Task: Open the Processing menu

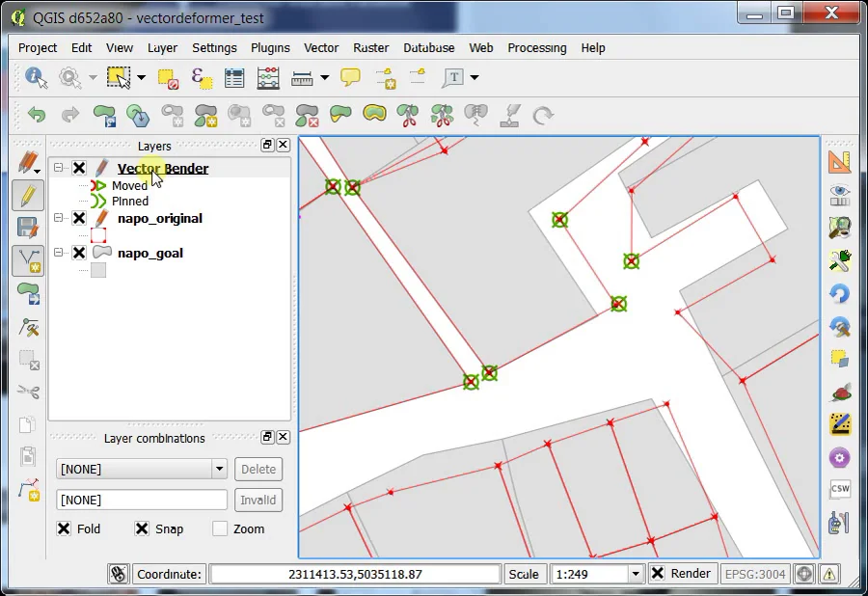Action: click(x=536, y=47)
